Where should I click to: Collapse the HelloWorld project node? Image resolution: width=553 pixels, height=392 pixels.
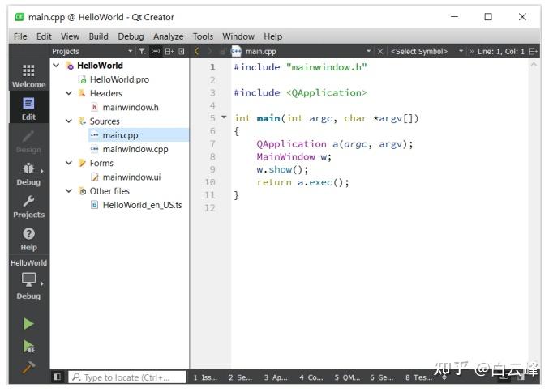click(x=56, y=65)
